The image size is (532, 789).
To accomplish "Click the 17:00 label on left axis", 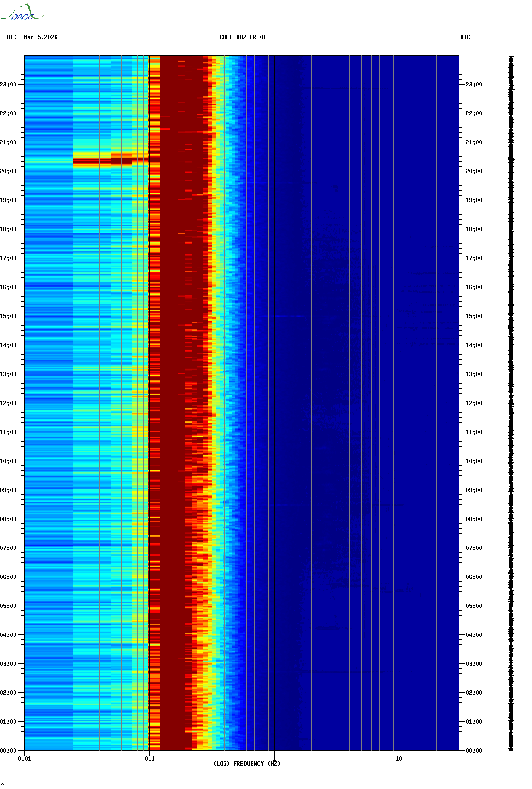I will (x=8, y=258).
